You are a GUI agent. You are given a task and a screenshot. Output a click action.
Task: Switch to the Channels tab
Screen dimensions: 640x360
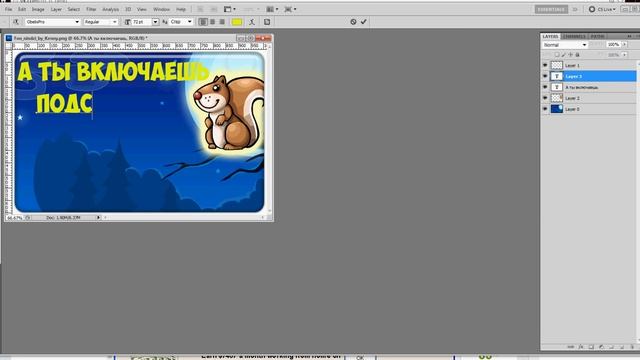(x=574, y=36)
